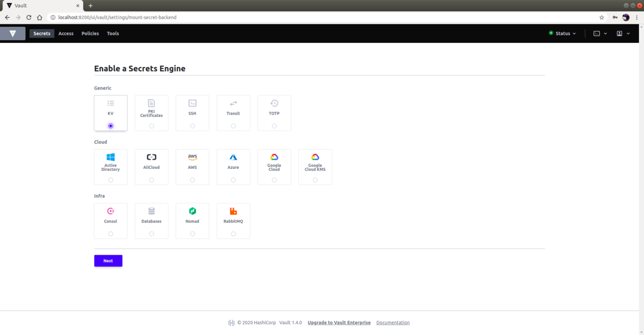Select the Google Cloud radio button
Screen dimensions: 644x335
point(274,180)
